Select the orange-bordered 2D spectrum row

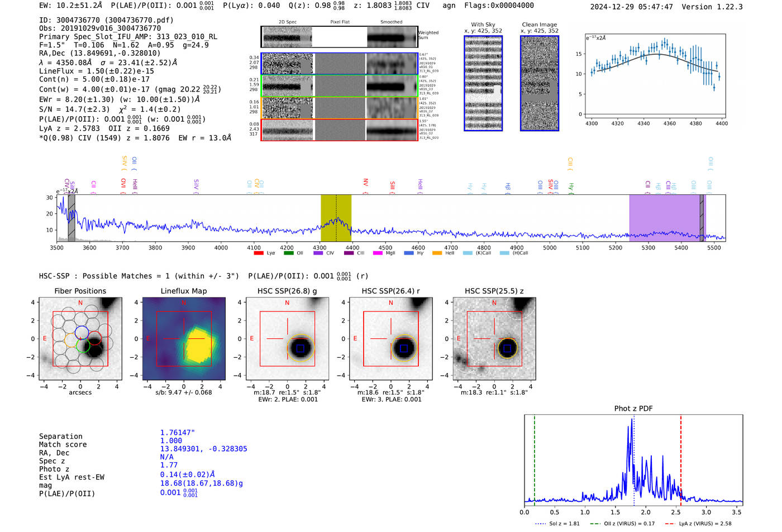click(x=340, y=108)
